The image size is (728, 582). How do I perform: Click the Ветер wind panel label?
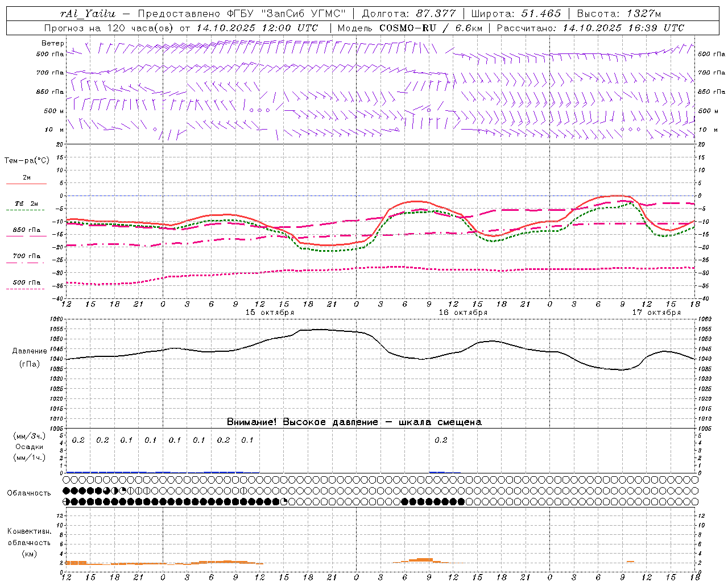(52, 43)
